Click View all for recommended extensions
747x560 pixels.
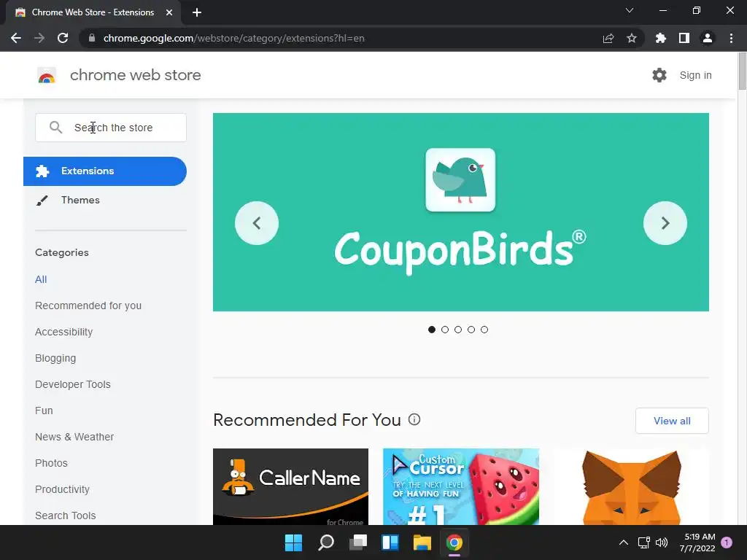(672, 421)
